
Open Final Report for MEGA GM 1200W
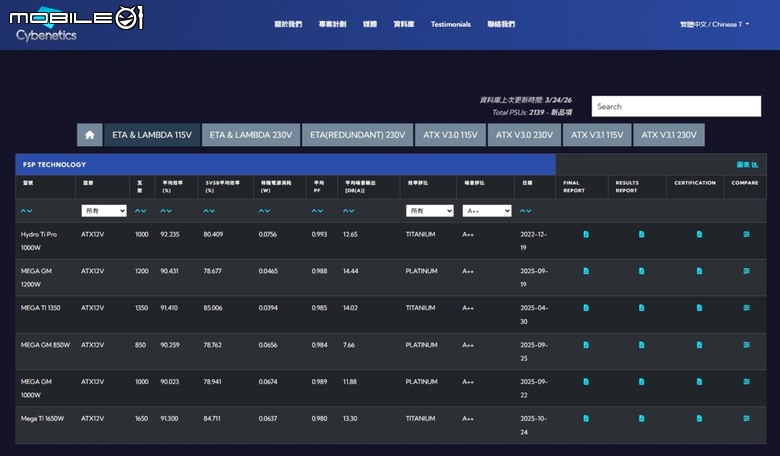(x=586, y=271)
